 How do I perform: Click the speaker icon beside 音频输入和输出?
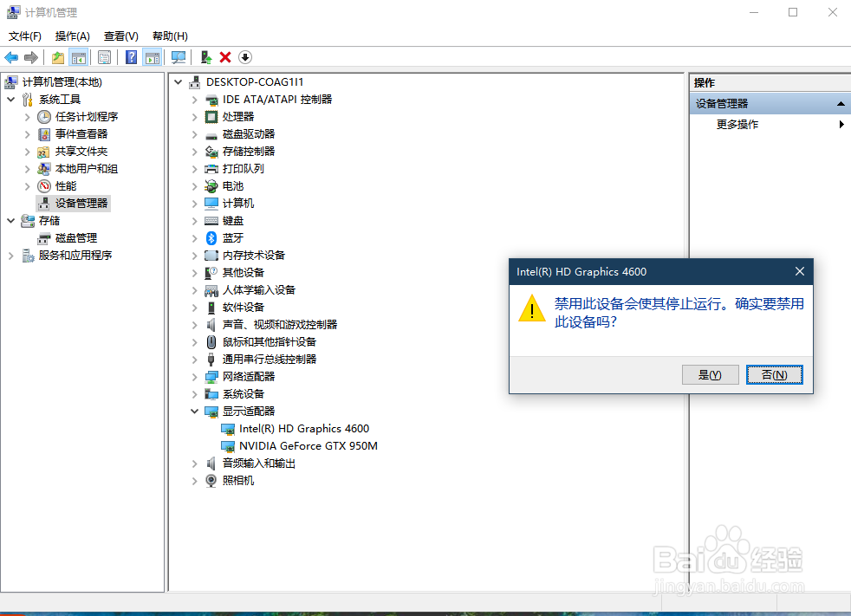[x=211, y=463]
